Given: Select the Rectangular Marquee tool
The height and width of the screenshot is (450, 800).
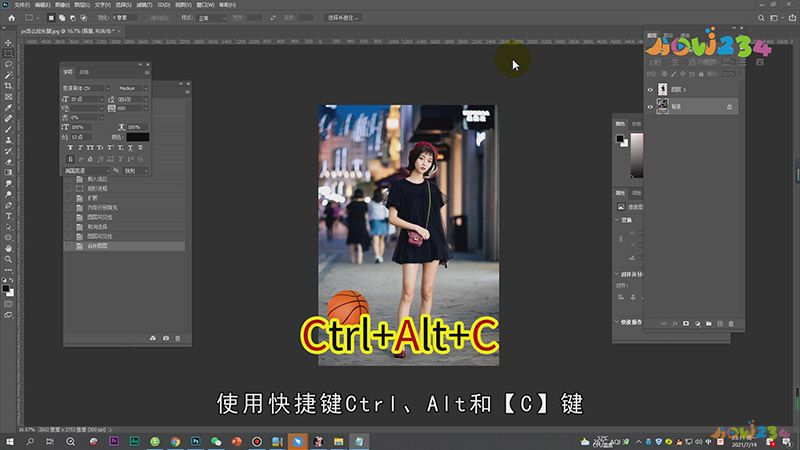Looking at the screenshot, I should (8, 53).
